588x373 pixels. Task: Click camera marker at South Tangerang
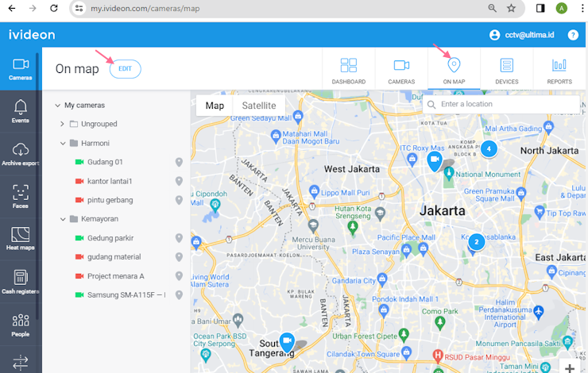click(288, 342)
